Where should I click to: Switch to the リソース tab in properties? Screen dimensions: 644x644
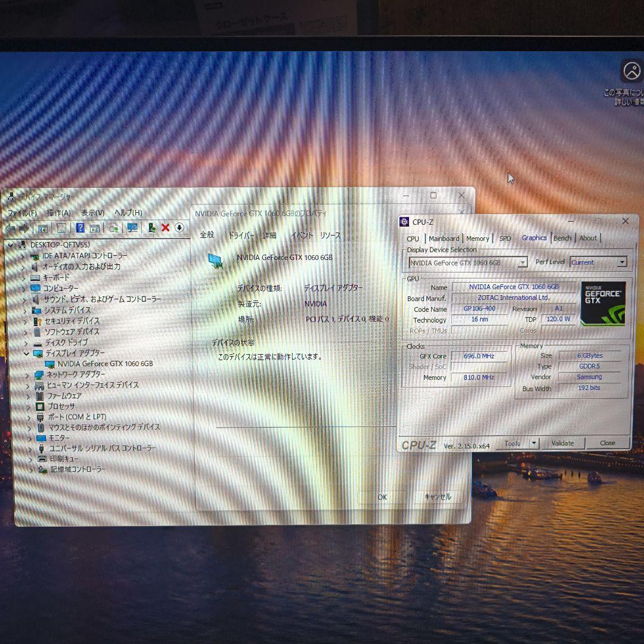330,236
